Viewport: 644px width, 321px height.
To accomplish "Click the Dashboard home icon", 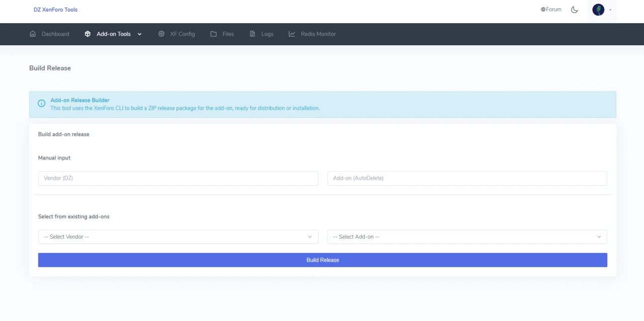I will tap(33, 34).
